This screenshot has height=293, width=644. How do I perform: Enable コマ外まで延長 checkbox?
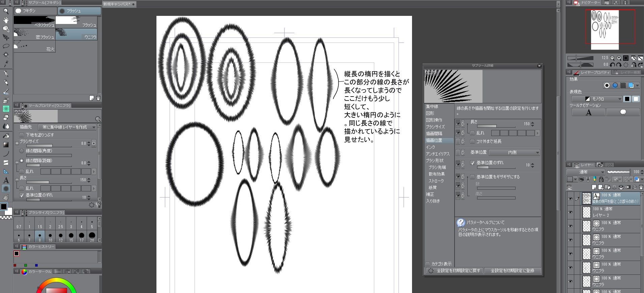[472, 141]
